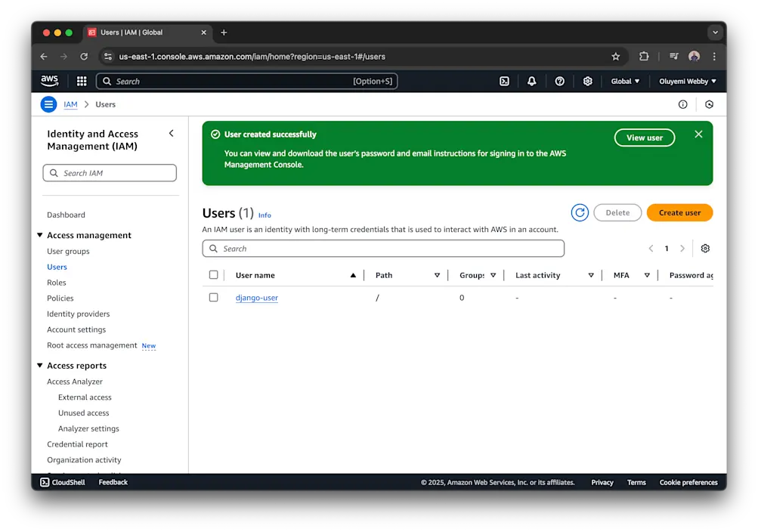Open the hamburger navigation menu beside IAM breadcrumb
The width and height of the screenshot is (758, 532).
(x=48, y=104)
